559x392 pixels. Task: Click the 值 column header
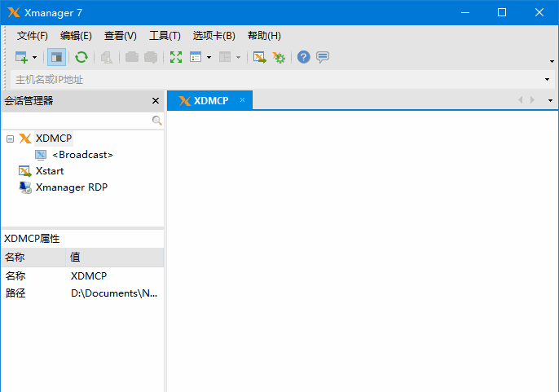pos(115,258)
